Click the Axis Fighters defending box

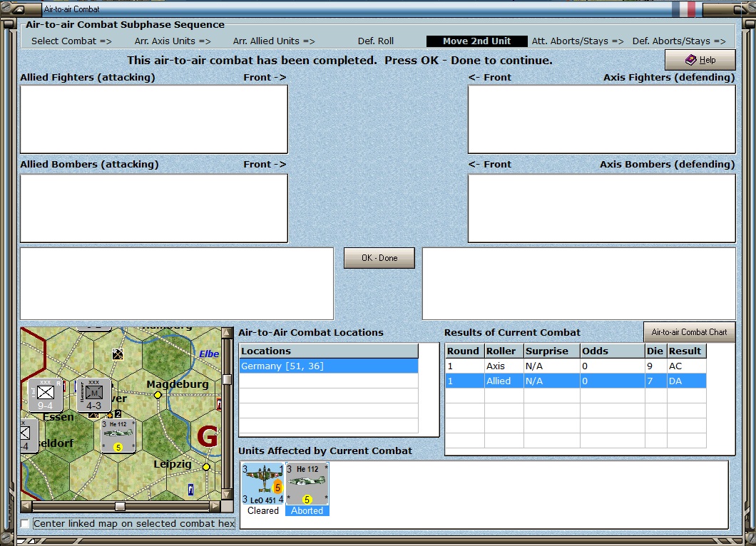602,120
